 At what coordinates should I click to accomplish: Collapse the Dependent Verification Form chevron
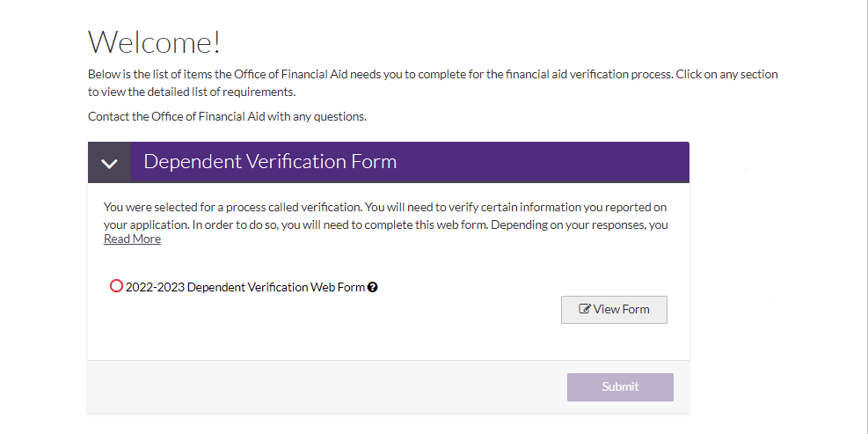tap(109, 163)
